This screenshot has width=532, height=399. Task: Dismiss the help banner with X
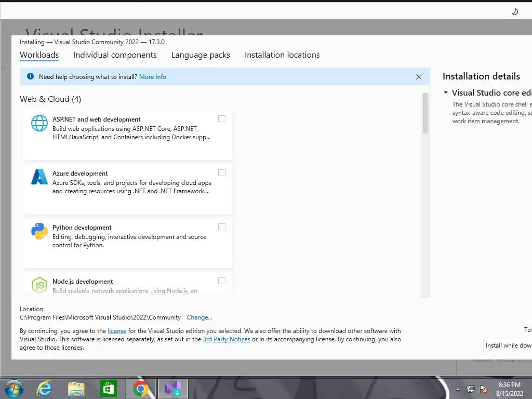(419, 77)
